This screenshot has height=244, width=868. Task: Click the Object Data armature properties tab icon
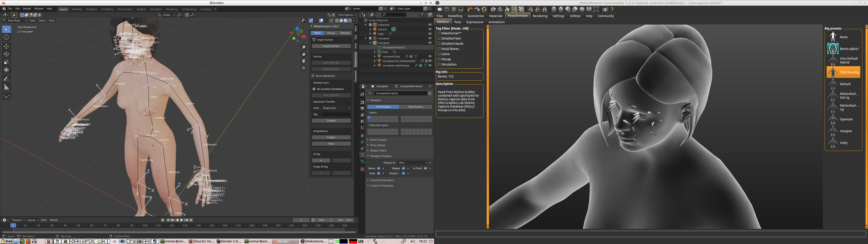(x=362, y=155)
